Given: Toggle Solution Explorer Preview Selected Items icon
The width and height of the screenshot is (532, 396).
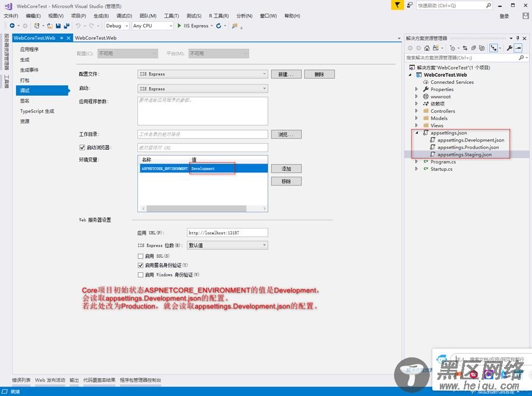Looking at the screenshot, I should 518,48.
